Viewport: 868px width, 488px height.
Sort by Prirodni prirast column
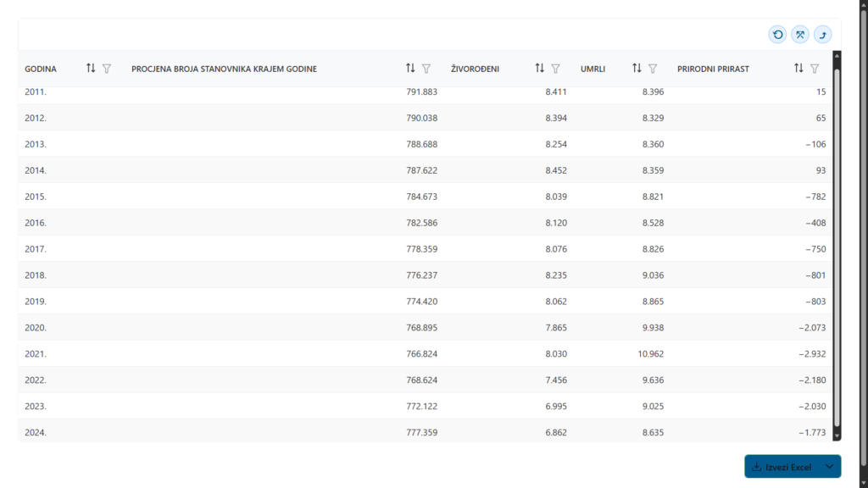(x=798, y=69)
